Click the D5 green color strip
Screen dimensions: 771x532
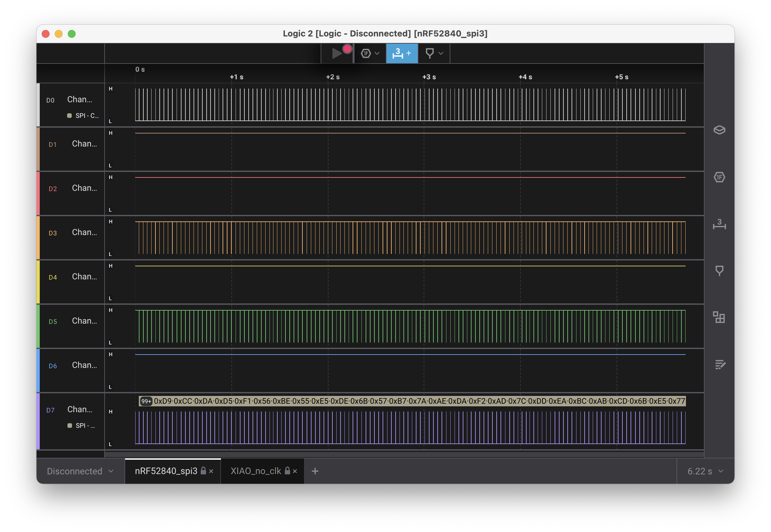38,326
